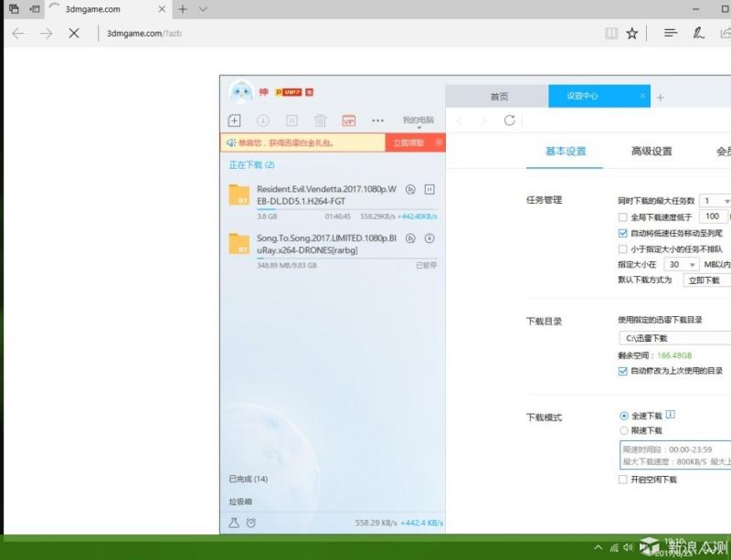Click the trash delete toolbar icon
Viewport: 731px width, 560px height.
321,121
